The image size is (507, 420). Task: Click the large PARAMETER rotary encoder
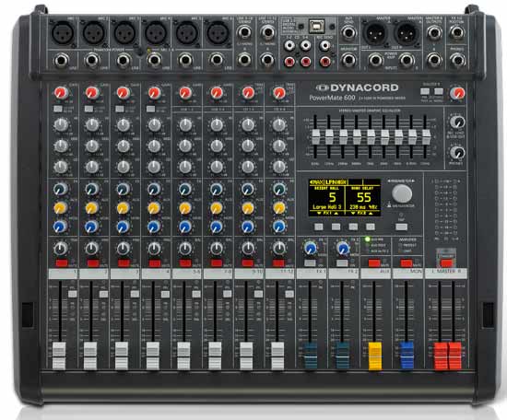click(x=402, y=193)
